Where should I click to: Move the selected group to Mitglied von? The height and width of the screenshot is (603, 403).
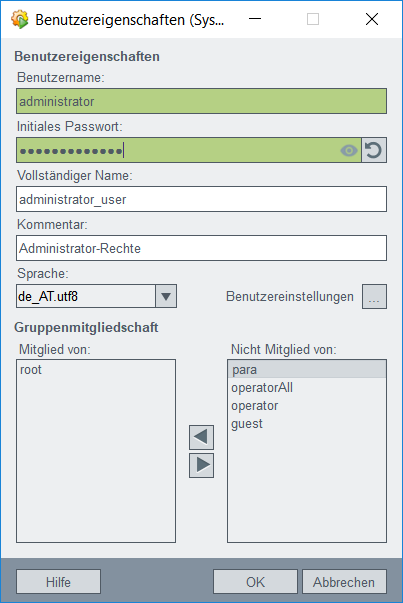coord(201,437)
